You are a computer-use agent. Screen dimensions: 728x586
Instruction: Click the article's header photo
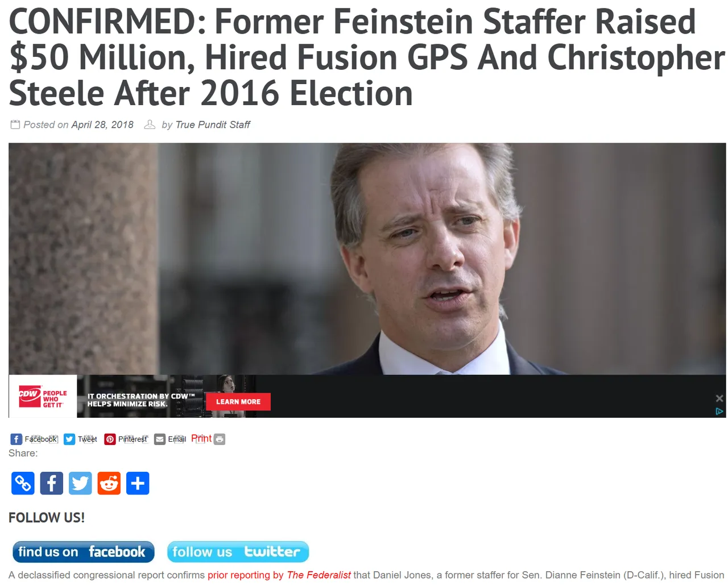point(367,259)
